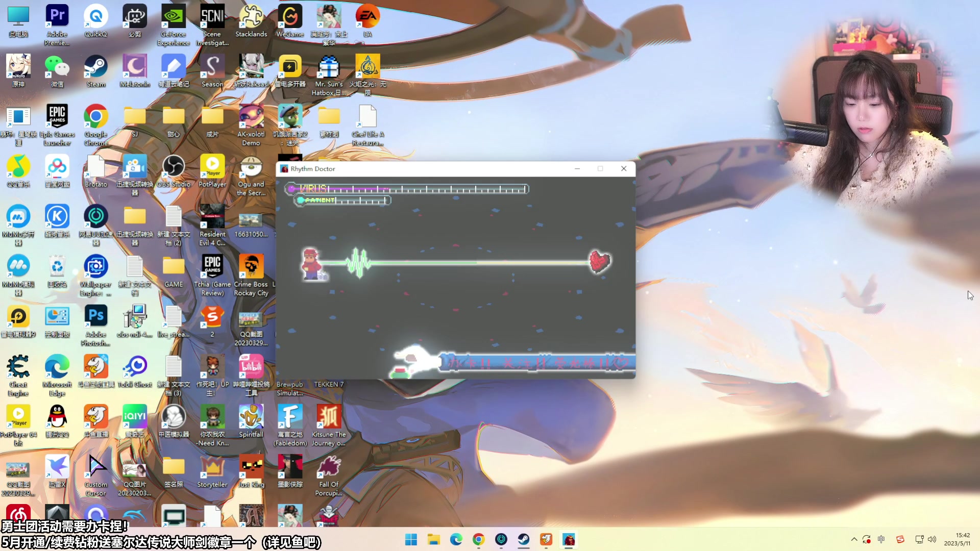
Task: Expand hidden system tray icons chevron
Action: coord(854,539)
